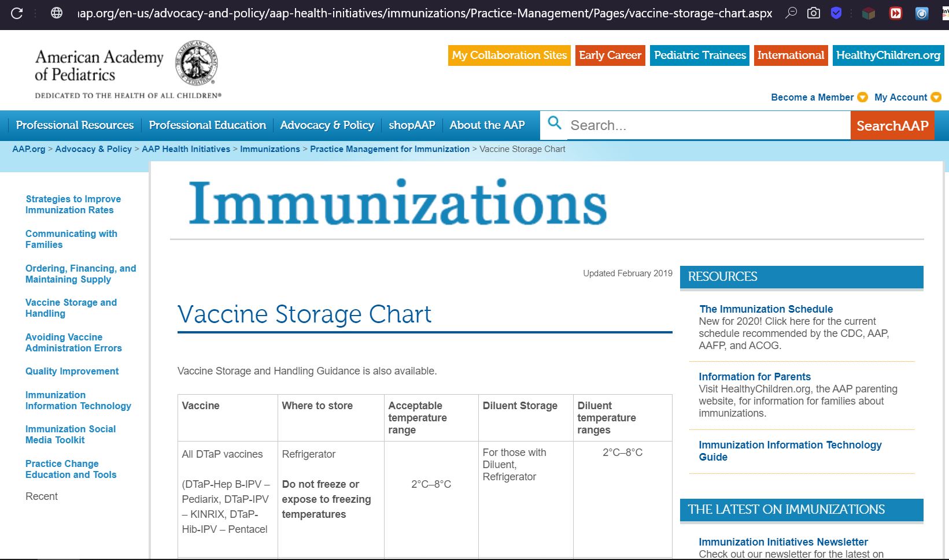Click the American Academy of Pediatrics wordmark
This screenshot has width=949, height=560.
click(x=99, y=65)
